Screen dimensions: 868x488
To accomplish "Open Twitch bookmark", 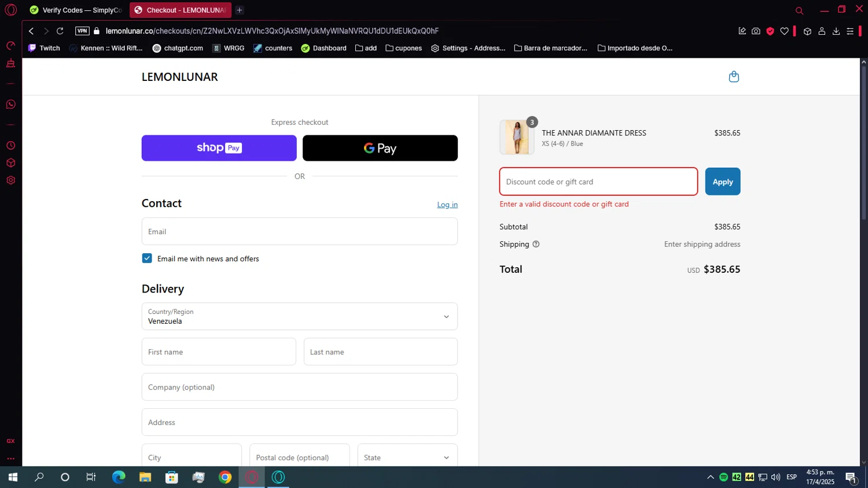I will pyautogui.click(x=44, y=48).
